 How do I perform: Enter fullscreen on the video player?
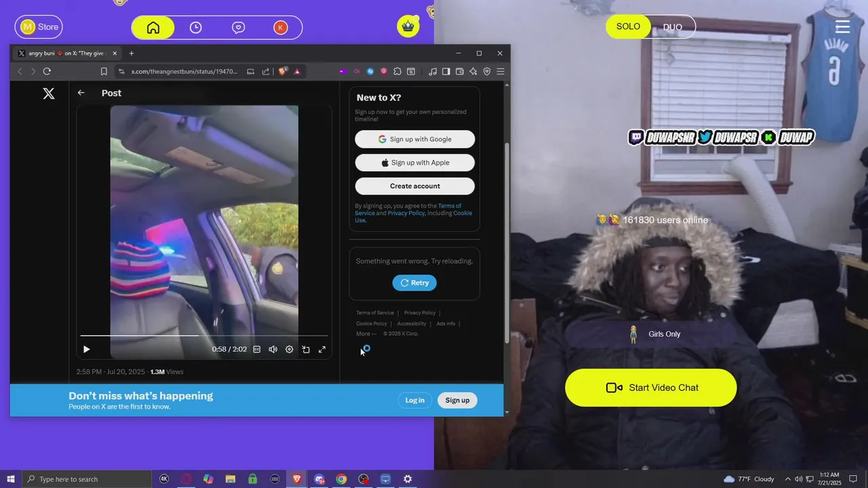[x=322, y=349]
